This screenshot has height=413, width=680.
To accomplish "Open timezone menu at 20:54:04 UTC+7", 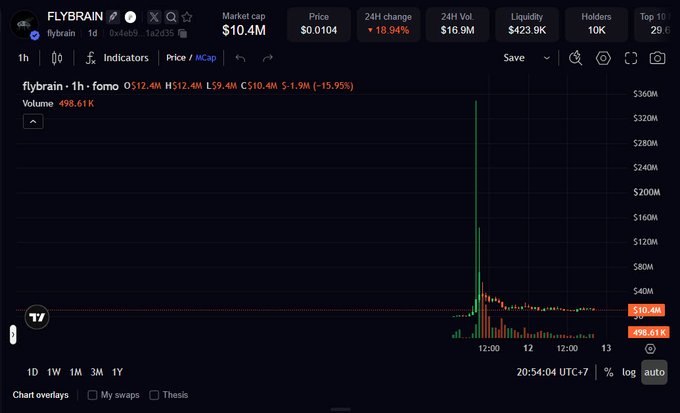I will pyautogui.click(x=552, y=372).
